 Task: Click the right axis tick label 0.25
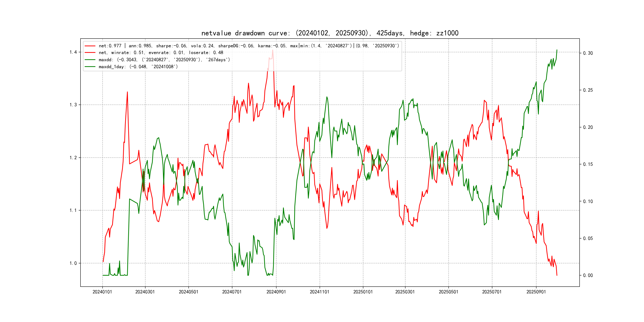tap(588, 90)
